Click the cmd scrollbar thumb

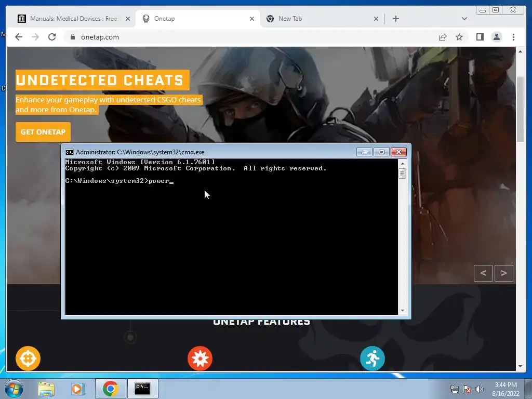pos(403,174)
